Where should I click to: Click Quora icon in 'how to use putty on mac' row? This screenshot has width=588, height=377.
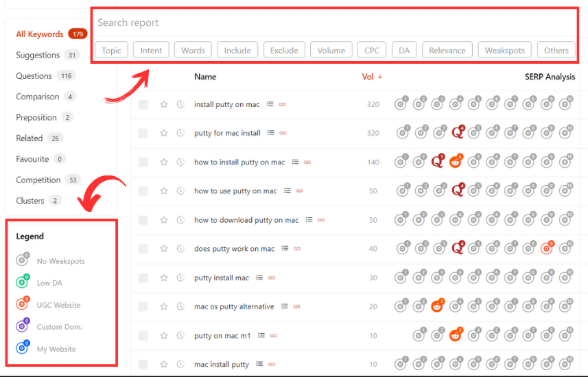tap(458, 190)
